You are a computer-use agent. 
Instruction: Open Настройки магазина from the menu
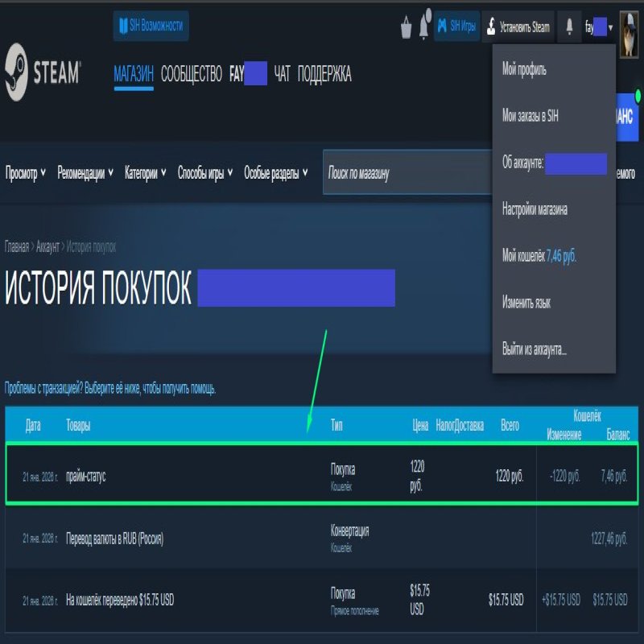pos(535,209)
